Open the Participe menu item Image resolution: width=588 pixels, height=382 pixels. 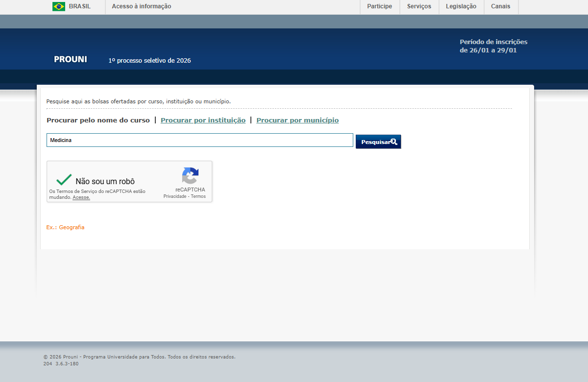point(379,6)
